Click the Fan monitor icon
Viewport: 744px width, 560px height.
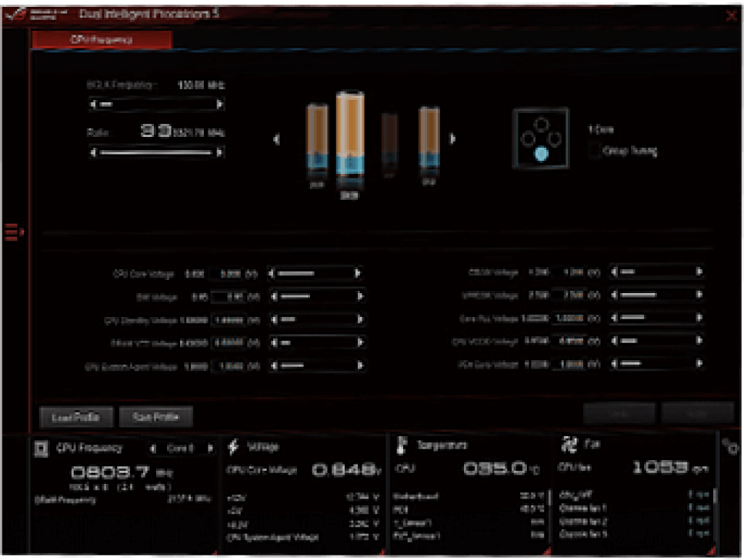(x=569, y=444)
